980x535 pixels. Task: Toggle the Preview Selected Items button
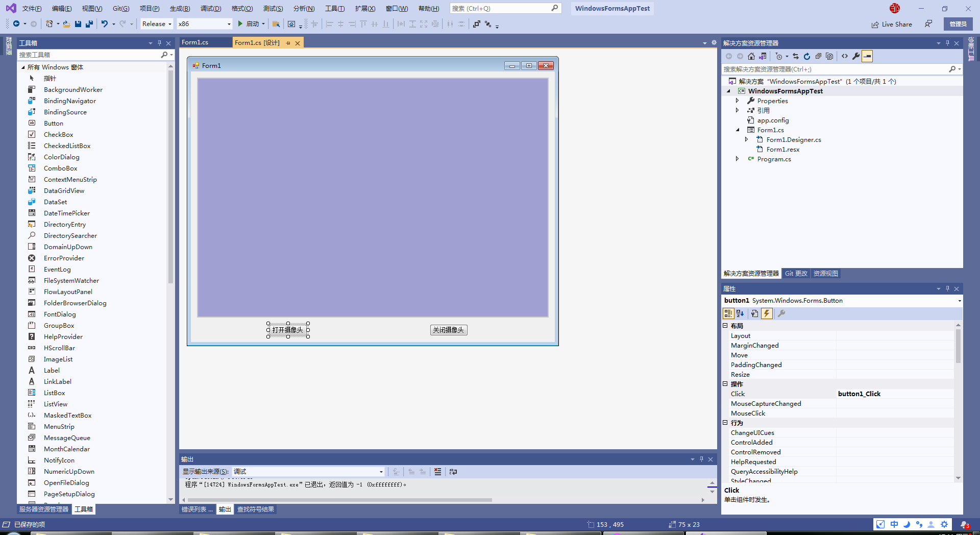867,56
